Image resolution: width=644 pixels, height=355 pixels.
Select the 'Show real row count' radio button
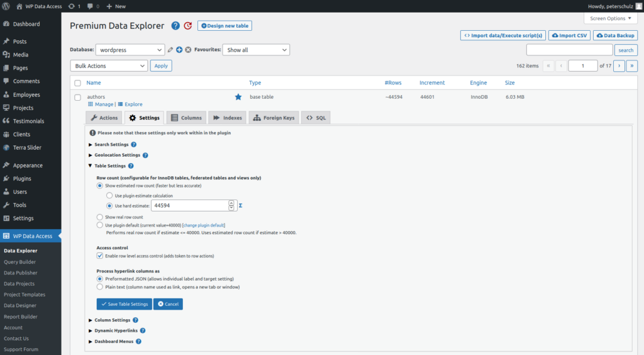(x=99, y=217)
